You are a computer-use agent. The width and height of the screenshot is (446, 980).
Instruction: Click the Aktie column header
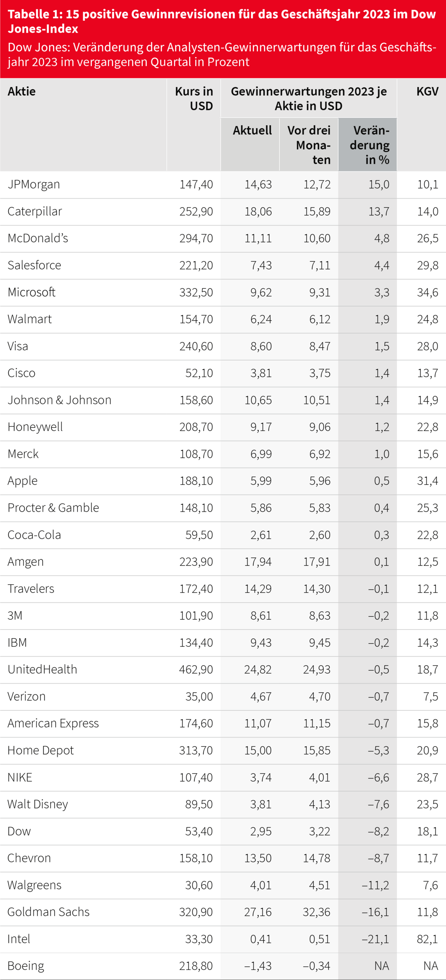(x=22, y=91)
